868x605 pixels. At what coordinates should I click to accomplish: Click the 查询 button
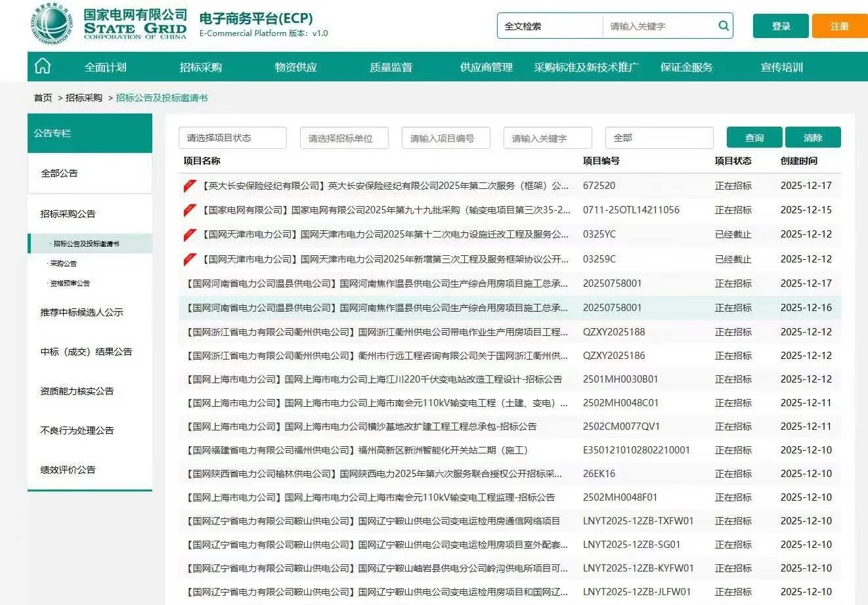754,137
